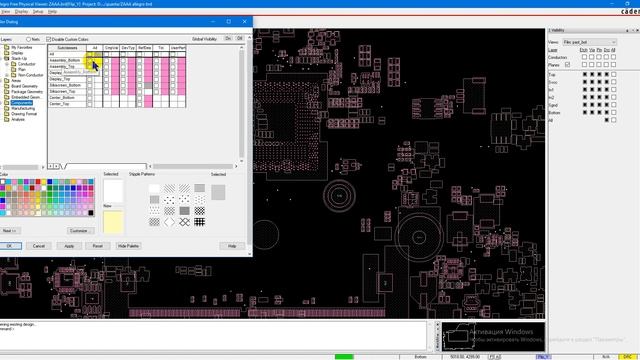Select the diagonal lines stipple pattern
The width and height of the screenshot is (640, 360).
tap(169, 188)
